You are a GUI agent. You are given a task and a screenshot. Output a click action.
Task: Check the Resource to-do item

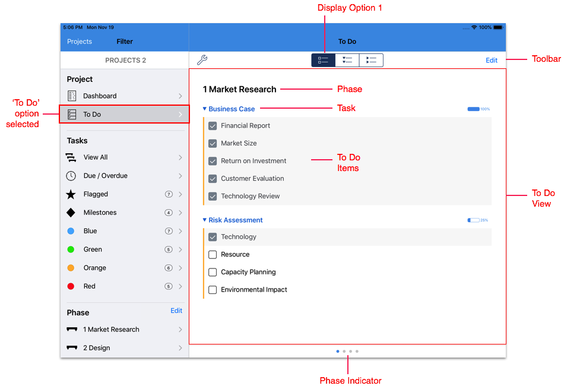click(213, 255)
